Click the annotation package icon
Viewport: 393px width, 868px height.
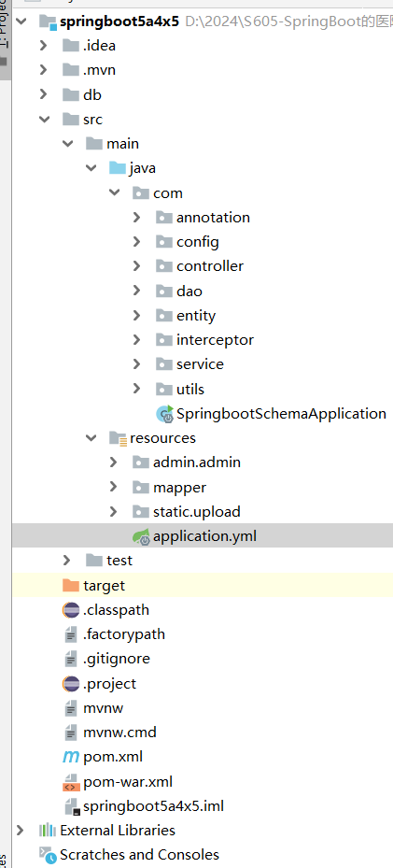coord(163,217)
